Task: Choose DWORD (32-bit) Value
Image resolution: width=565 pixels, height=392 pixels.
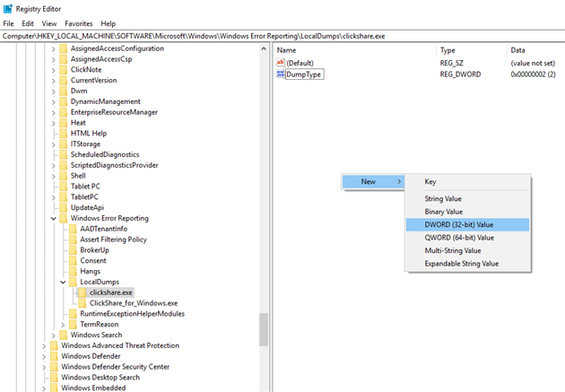Action: coord(467,224)
